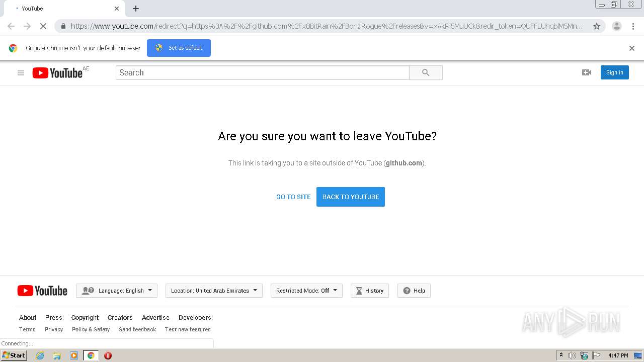Go back to the previous page
Viewport: 644px width, 362px height.
click(11, 26)
